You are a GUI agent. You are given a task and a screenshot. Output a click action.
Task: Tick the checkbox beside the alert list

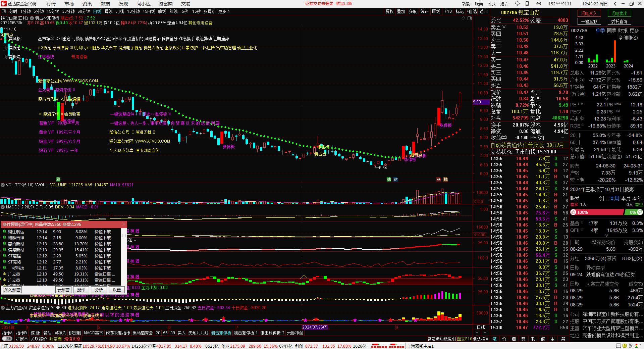pyautogui.click(x=124, y=236)
